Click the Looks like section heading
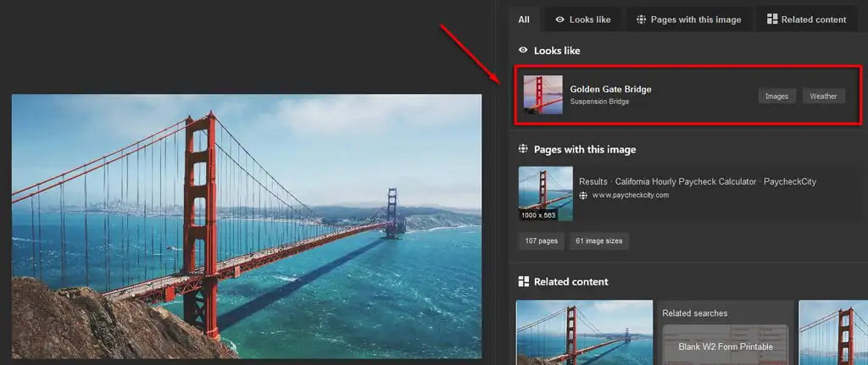Viewport: 868px width, 365px height. pyautogui.click(x=557, y=50)
